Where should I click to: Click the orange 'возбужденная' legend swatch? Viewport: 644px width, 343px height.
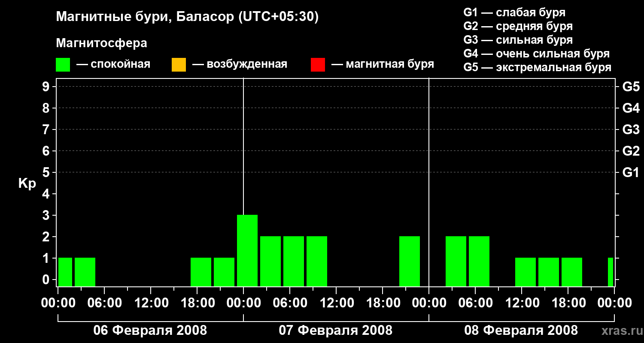tap(179, 65)
